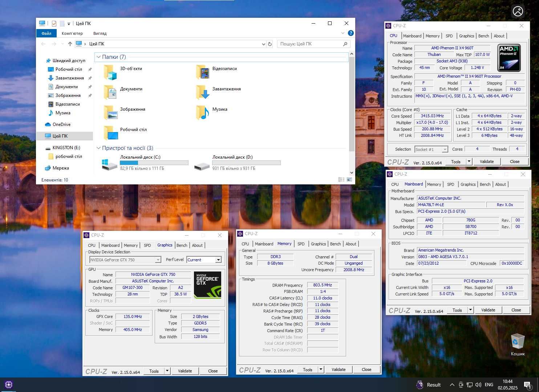Click the Explorer vertical scrollbar
Screen dimensions: 539x392
(x=351, y=103)
